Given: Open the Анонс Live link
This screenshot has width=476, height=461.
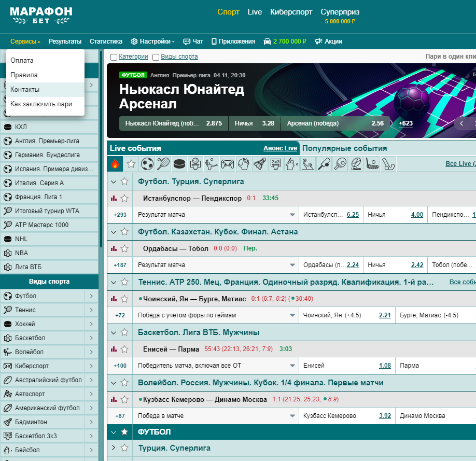Looking at the screenshot, I should coord(280,148).
